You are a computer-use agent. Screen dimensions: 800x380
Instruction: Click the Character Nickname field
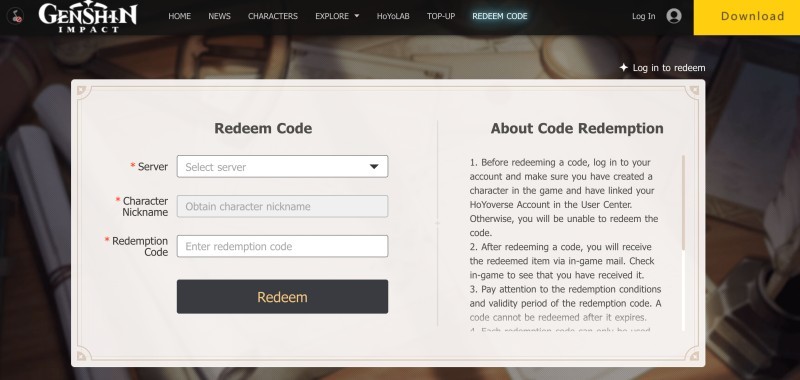click(x=282, y=207)
